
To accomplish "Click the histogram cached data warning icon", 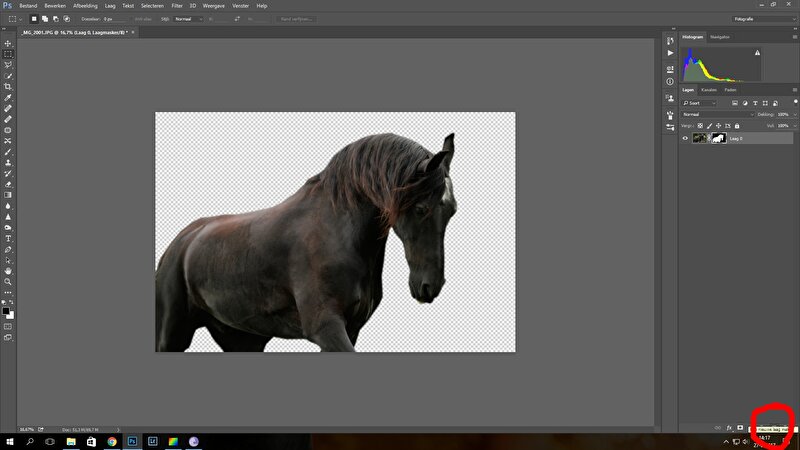I will click(757, 53).
